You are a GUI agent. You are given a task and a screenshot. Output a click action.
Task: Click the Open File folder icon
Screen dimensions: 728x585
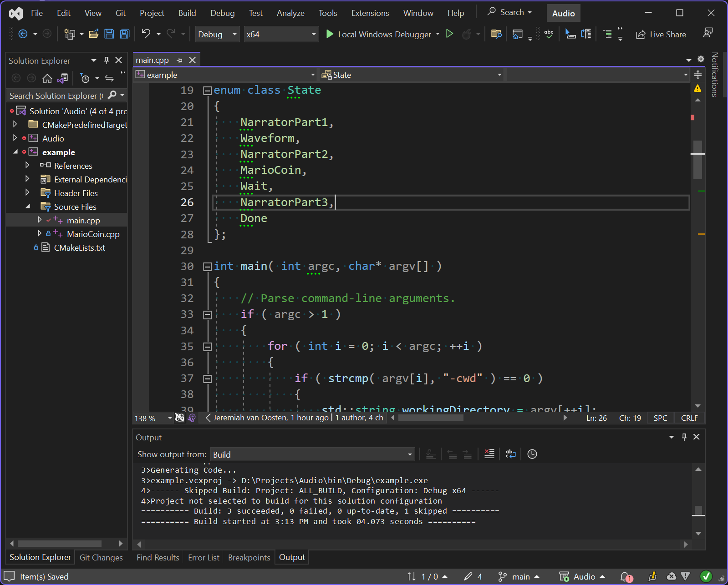[94, 34]
